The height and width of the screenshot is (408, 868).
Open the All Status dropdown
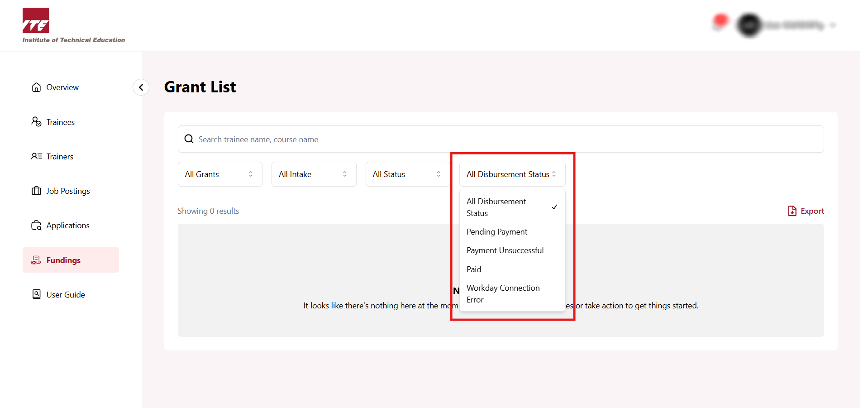tap(407, 174)
